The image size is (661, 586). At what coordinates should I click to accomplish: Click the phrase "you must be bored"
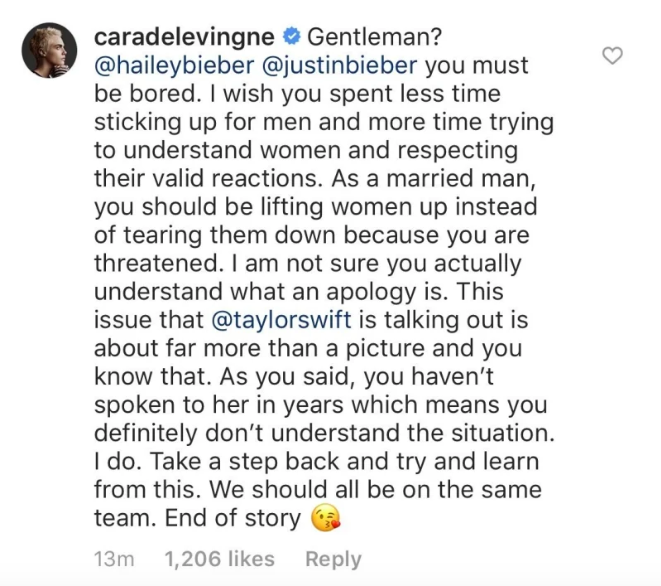click(311, 79)
